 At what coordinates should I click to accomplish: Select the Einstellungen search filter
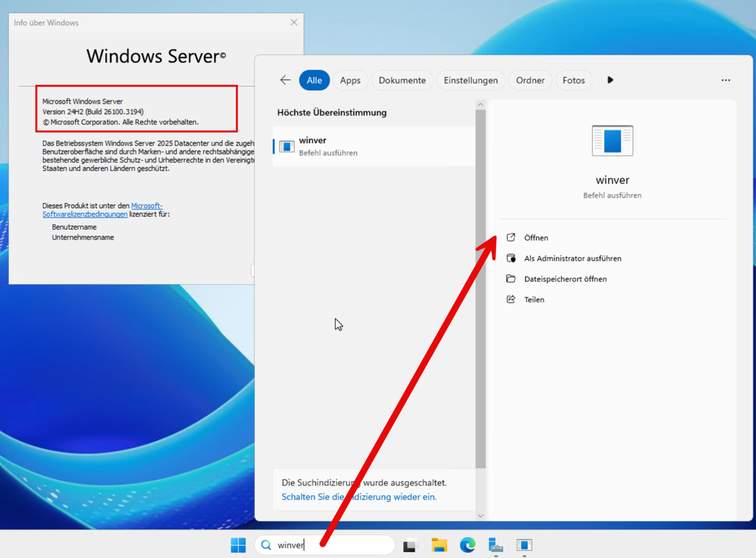(471, 80)
